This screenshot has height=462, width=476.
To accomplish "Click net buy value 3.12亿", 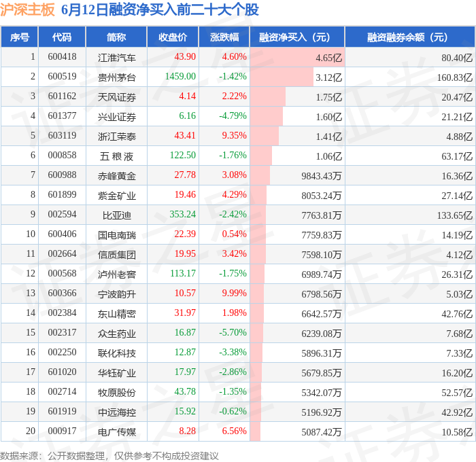I will (328, 77).
